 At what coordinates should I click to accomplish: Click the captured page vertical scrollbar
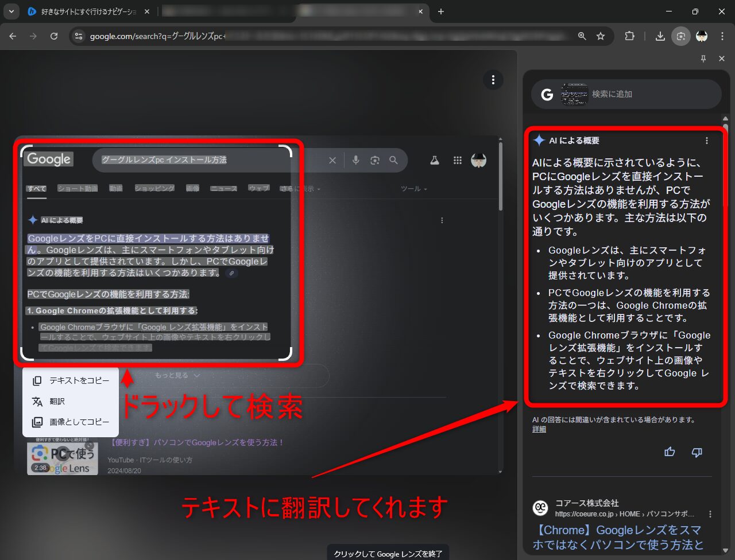500,175
